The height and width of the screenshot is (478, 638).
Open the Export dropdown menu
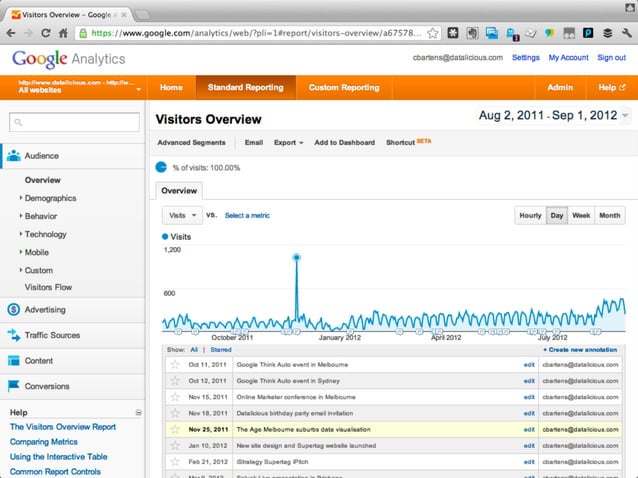click(x=289, y=143)
